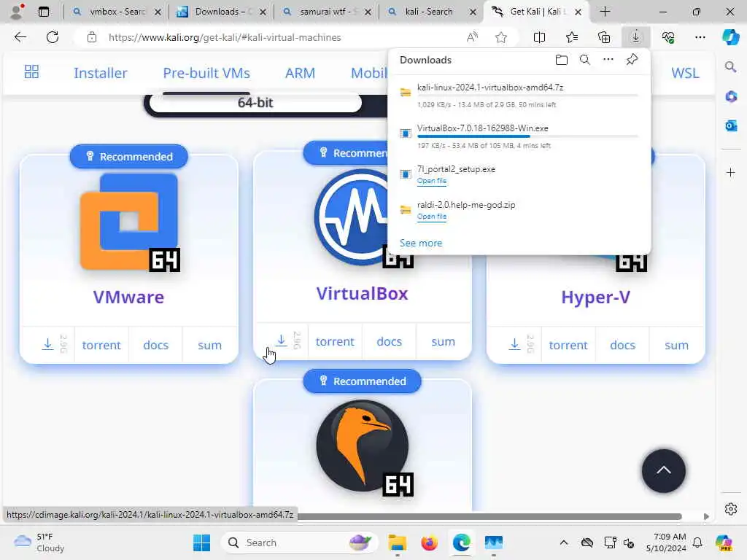Screen dimensions: 747x560
Task: Open the Pre-built VMs section
Action: coord(206,73)
